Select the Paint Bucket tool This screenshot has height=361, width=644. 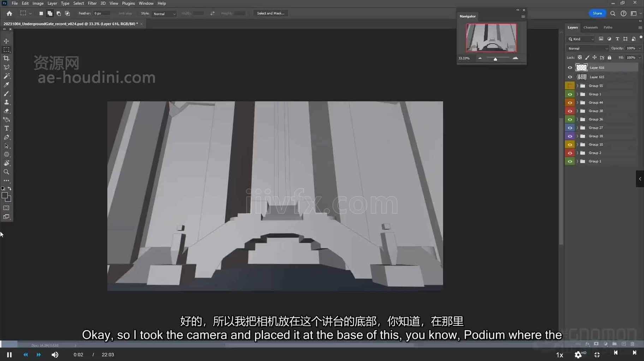coord(6,120)
